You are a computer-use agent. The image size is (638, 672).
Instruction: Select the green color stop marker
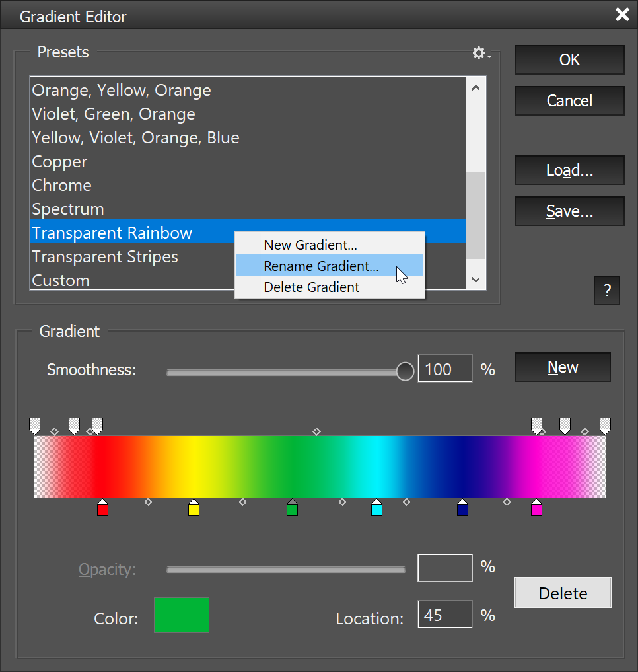pos(293,508)
